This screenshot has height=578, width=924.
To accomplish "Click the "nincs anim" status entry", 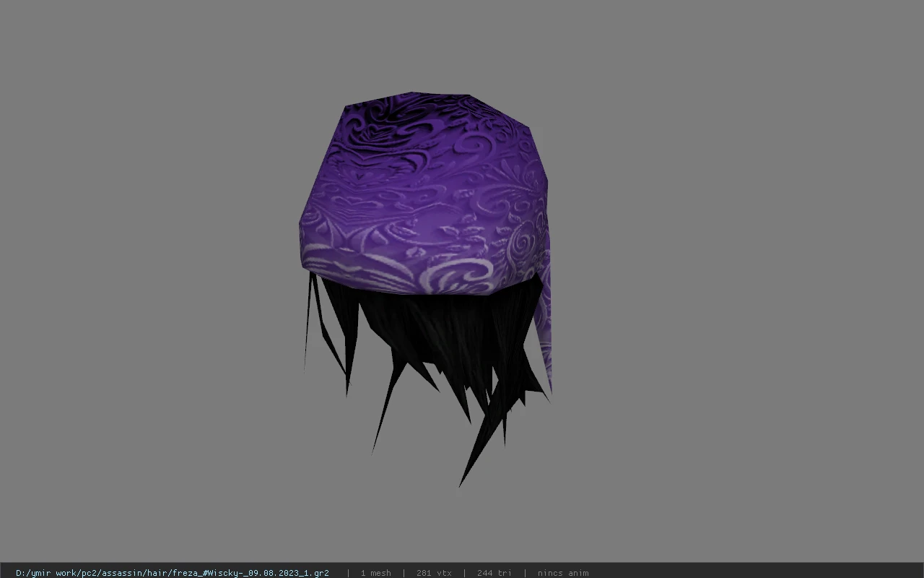I will [563, 573].
